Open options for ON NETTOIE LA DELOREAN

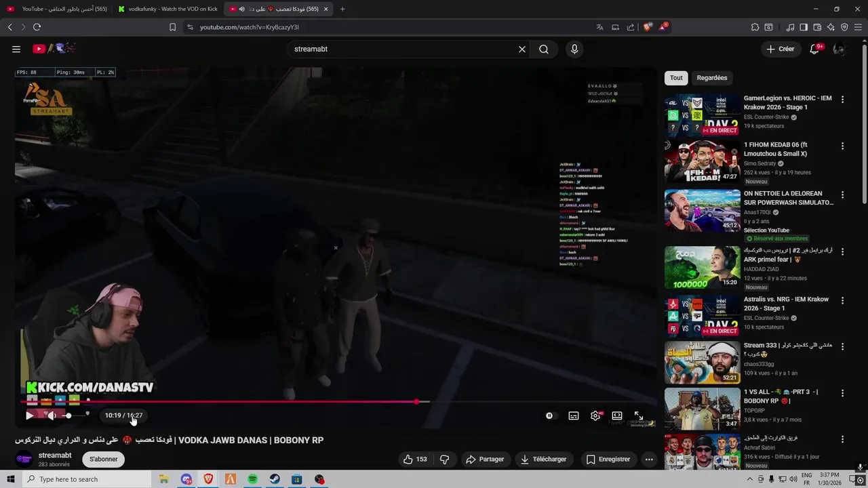coord(843,195)
